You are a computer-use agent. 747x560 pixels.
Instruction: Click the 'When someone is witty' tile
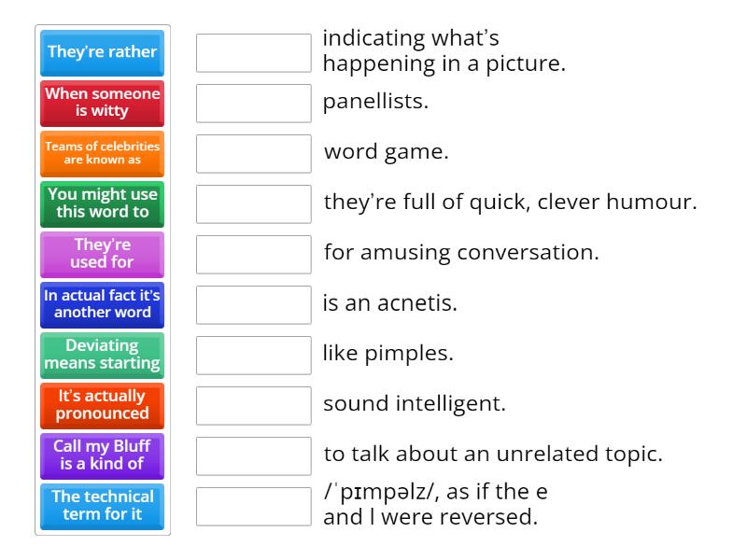[x=102, y=104]
